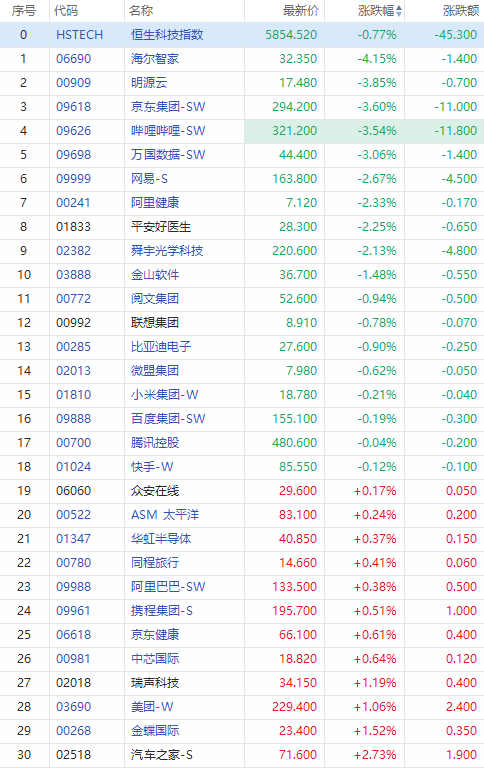Select the 小米集团-W row
Viewport: 484px width, 768px height.
[242, 395]
